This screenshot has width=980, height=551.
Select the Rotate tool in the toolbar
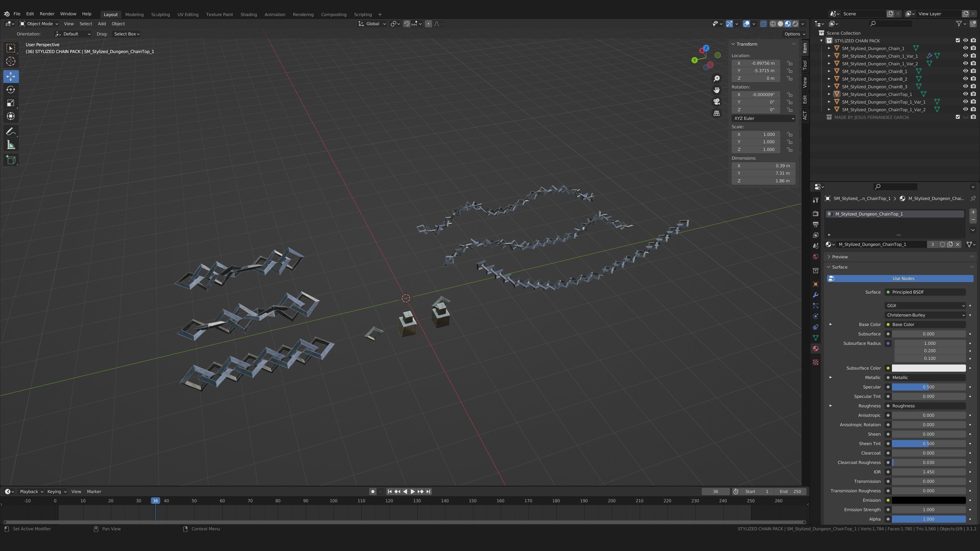coord(11,90)
